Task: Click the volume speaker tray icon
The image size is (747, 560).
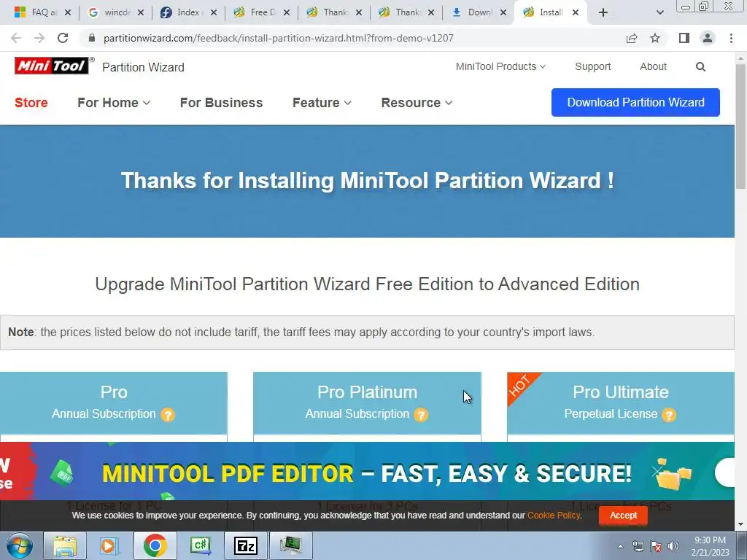Action: click(x=673, y=546)
